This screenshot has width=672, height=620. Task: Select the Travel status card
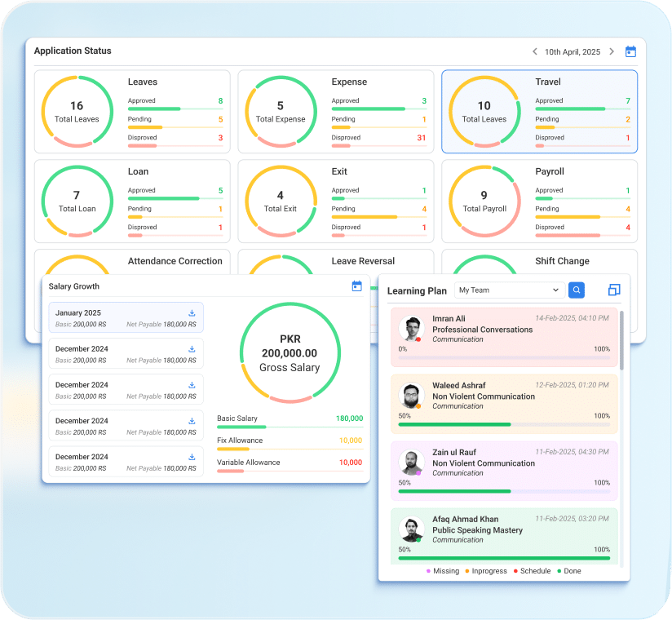click(539, 112)
